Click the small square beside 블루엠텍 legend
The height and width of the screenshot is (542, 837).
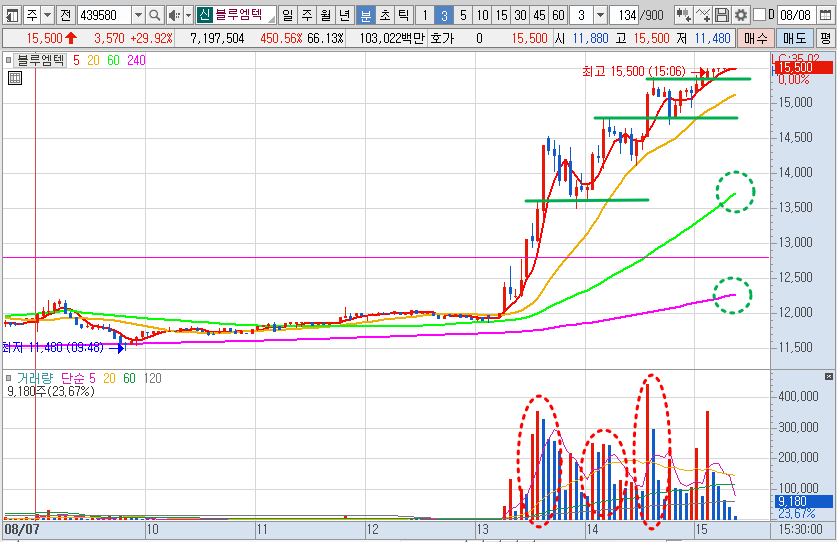tap(9, 60)
